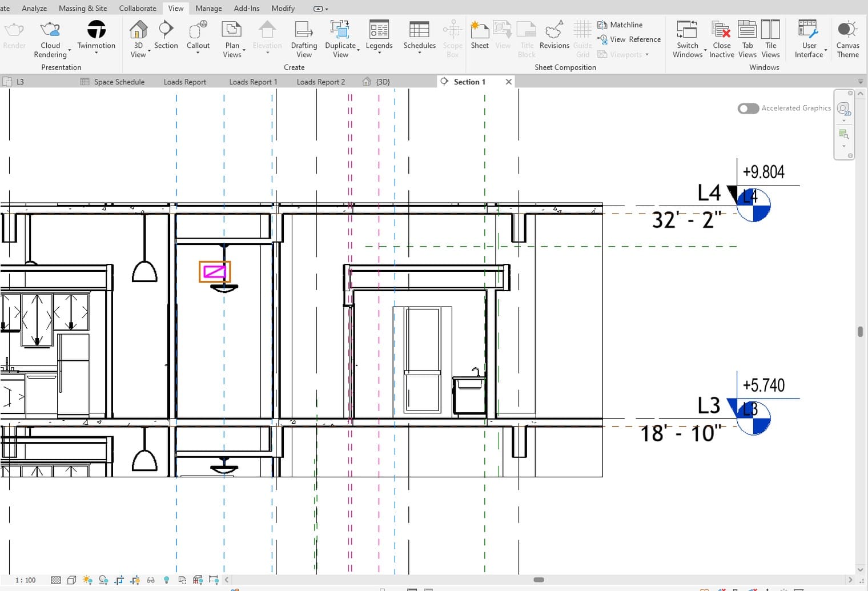The height and width of the screenshot is (591, 868).
Task: Select the magenta tagged element in the section
Action: 215,272
